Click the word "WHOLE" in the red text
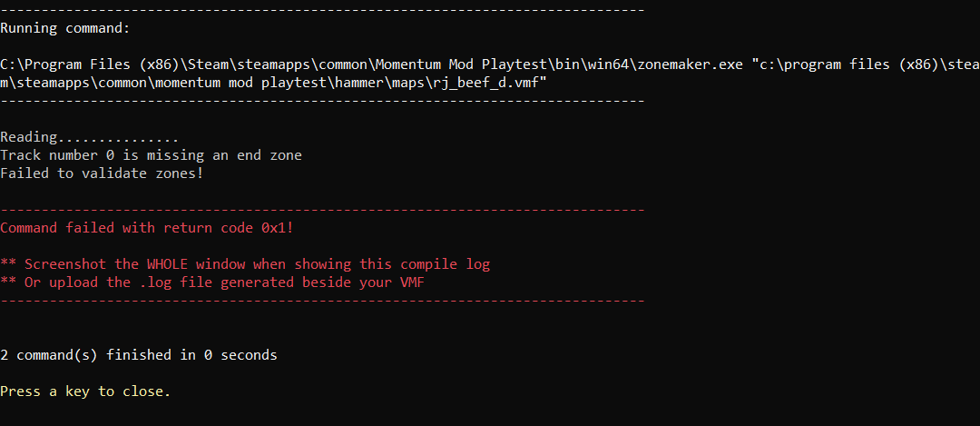This screenshot has height=426, width=980. click(167, 264)
